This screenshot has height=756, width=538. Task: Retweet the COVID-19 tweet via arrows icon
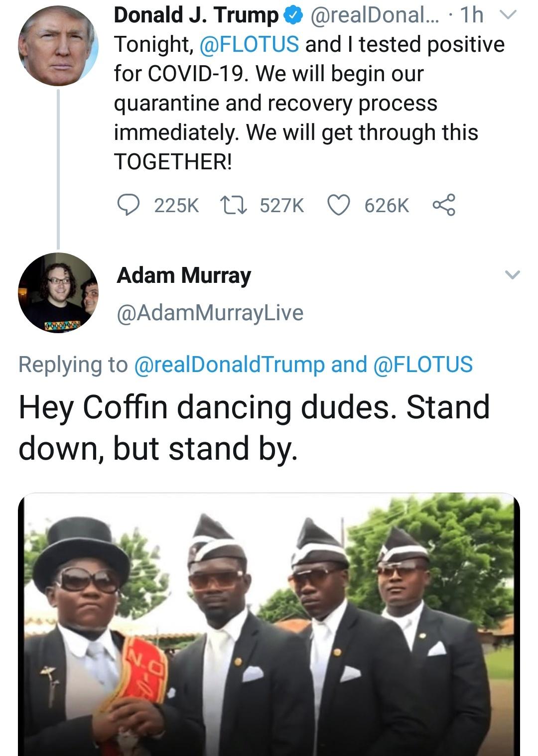234,205
